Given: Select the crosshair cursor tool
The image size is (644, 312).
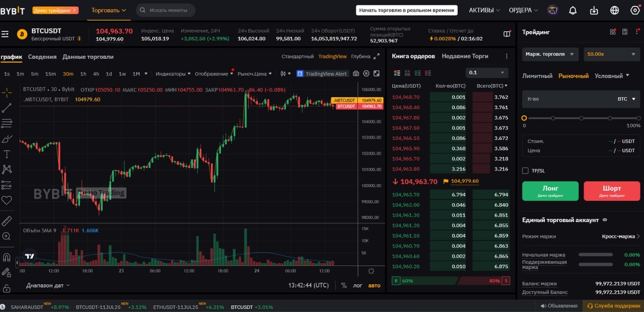Looking at the screenshot, I should [6, 92].
